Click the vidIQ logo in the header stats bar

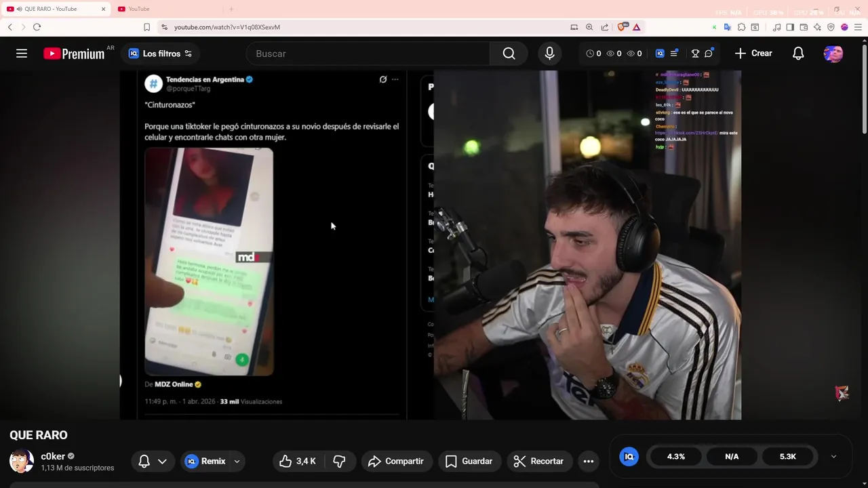pos(659,54)
